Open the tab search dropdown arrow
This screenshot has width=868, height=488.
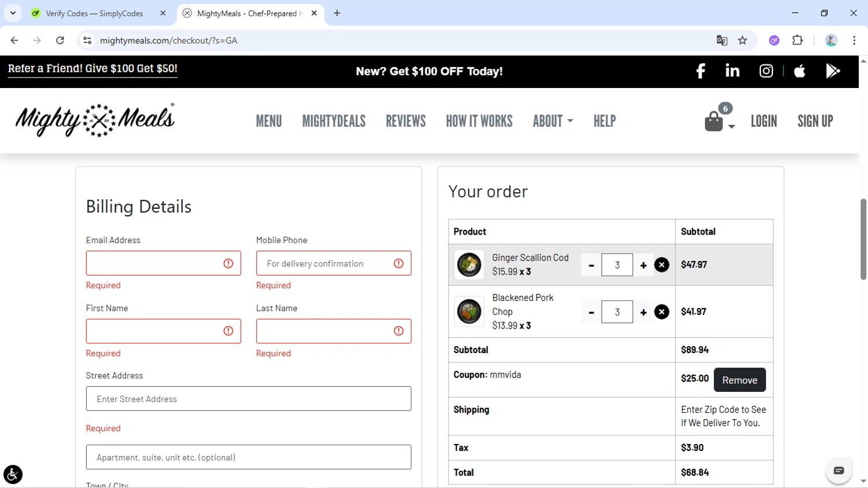pos(13,13)
